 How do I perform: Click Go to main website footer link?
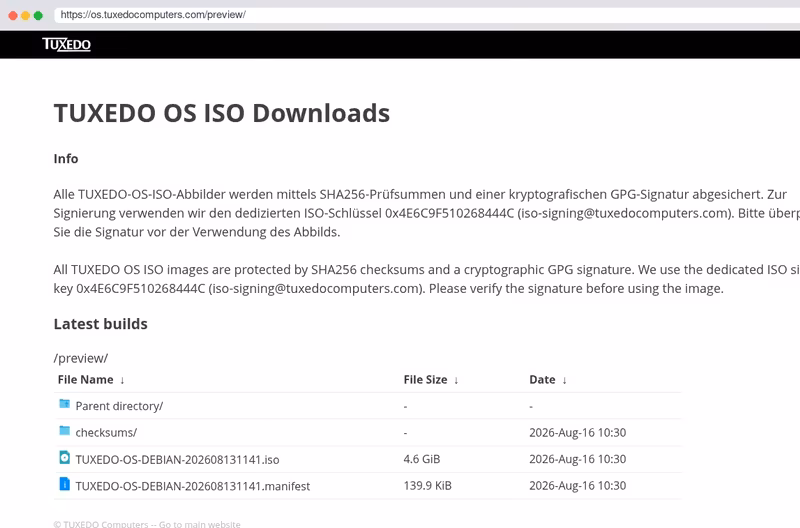pyautogui.click(x=199, y=524)
